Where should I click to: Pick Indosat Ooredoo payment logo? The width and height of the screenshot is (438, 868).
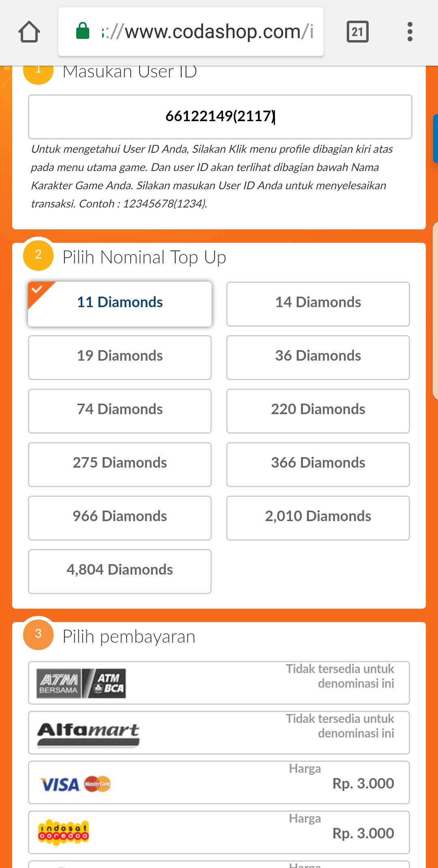[63, 833]
